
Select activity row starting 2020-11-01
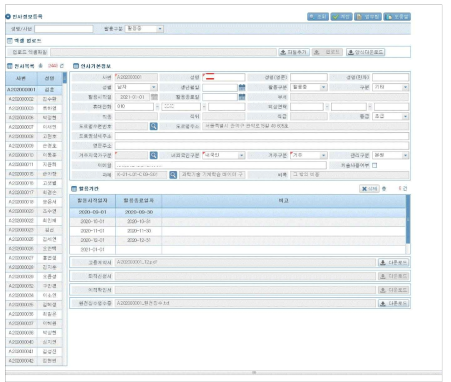pyautogui.click(x=238, y=231)
